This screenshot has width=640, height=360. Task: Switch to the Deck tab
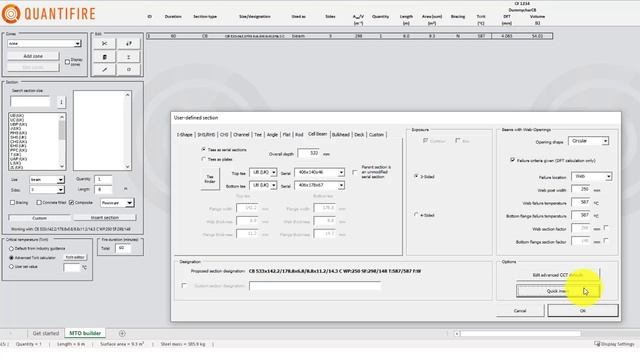(359, 135)
